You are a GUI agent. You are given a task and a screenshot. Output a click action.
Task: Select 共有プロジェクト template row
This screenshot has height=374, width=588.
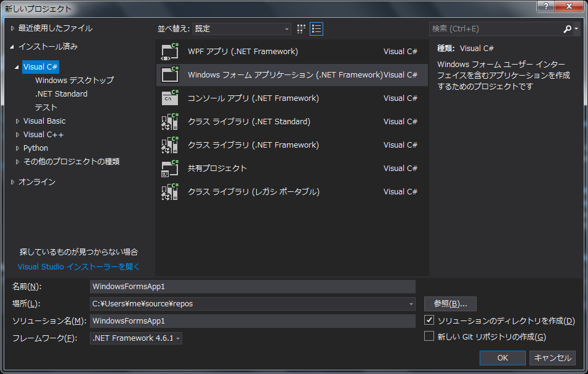coord(292,169)
